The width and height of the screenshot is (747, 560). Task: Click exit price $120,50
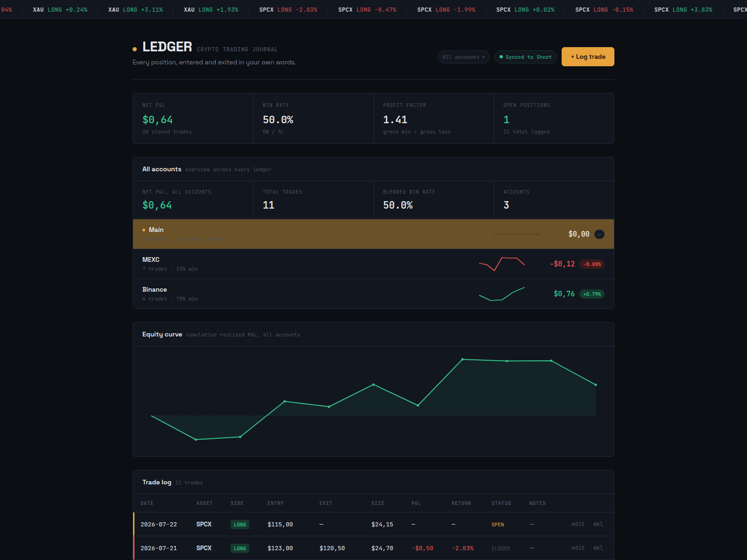(332, 548)
